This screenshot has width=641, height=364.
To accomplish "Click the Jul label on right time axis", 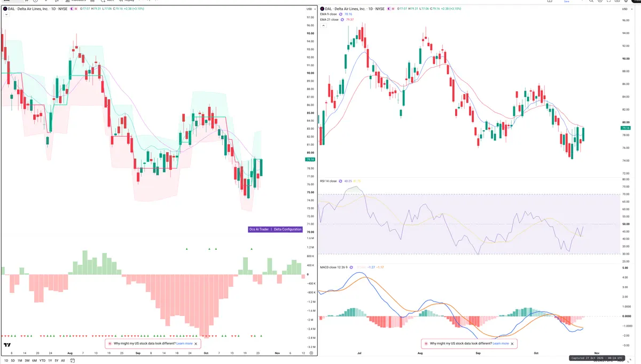I will click(359, 353).
